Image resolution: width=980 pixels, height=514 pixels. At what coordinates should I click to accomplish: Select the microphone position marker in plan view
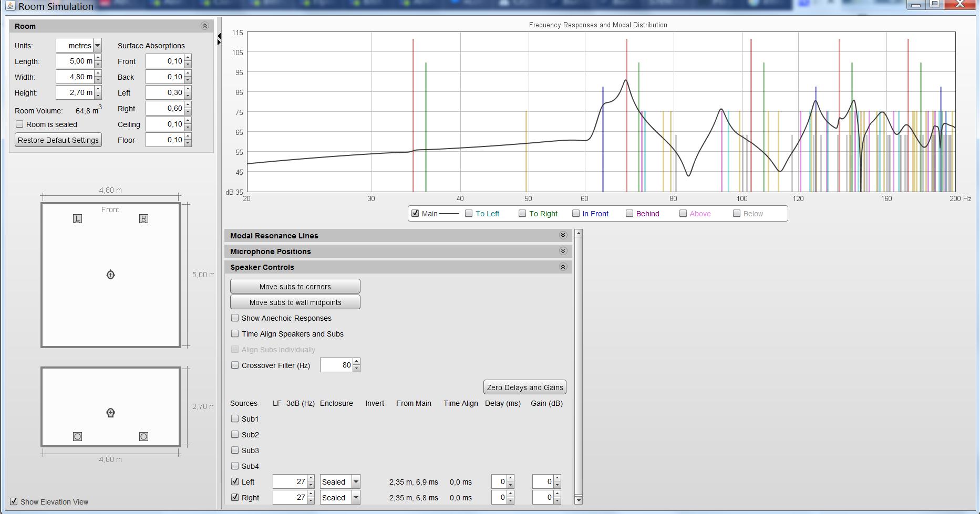click(110, 275)
